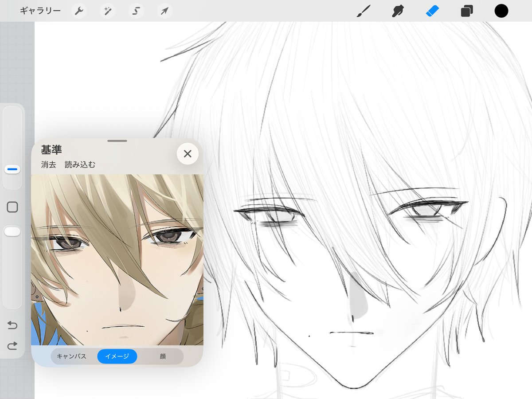Select the Brush tool

364,11
